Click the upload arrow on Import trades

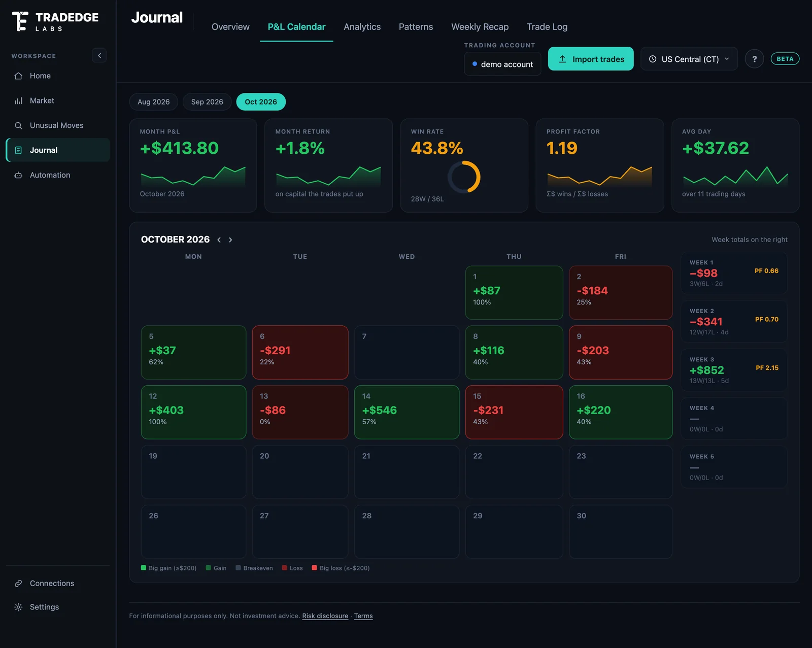[x=562, y=59]
